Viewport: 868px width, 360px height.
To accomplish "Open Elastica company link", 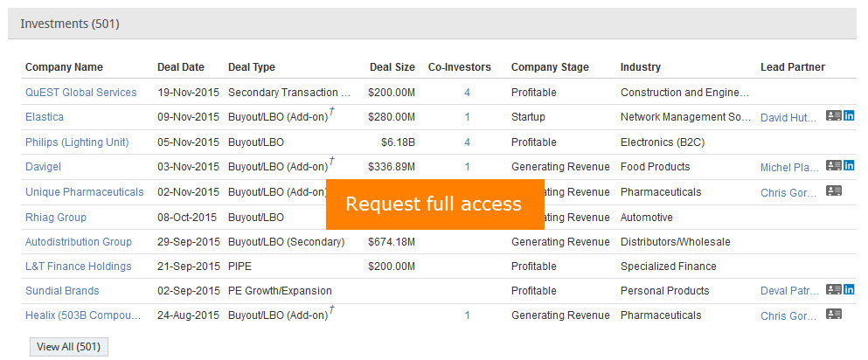I will tap(45, 117).
